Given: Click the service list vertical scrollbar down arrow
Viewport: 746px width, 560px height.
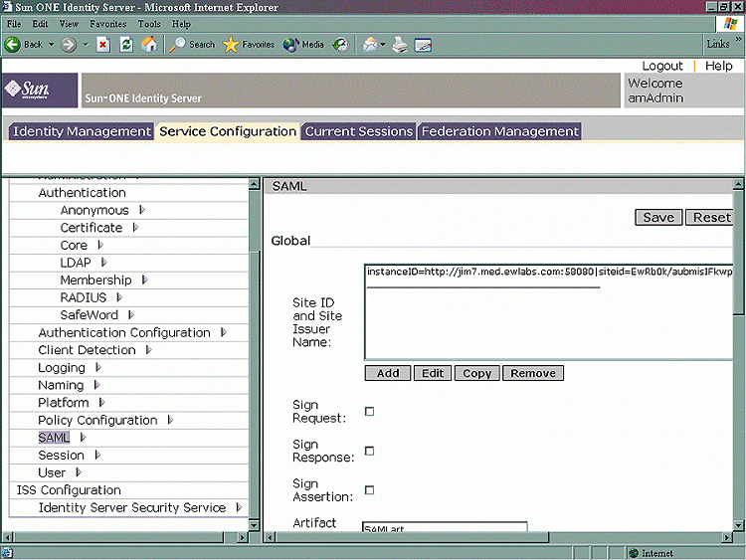Looking at the screenshot, I should point(254,525).
